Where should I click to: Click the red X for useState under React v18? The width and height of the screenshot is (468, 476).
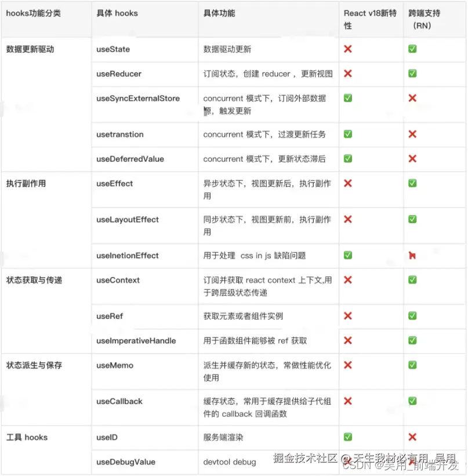coord(348,49)
